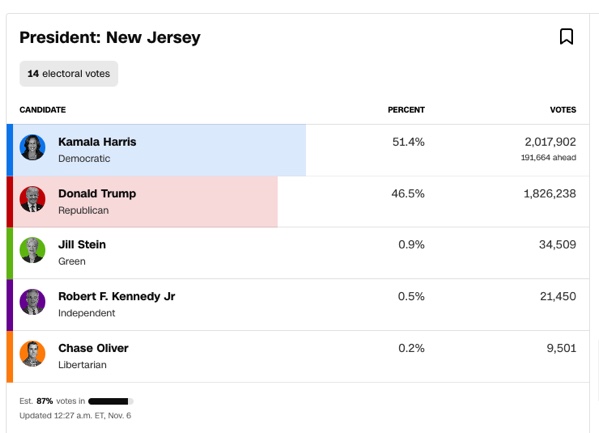Click the PERCENT column header

pyautogui.click(x=406, y=110)
